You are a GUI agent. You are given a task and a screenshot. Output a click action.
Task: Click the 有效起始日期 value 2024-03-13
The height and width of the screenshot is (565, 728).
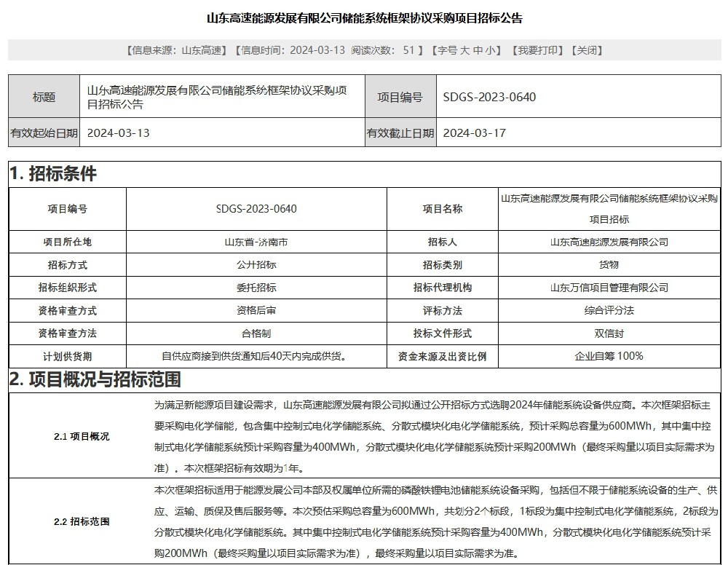click(x=118, y=133)
